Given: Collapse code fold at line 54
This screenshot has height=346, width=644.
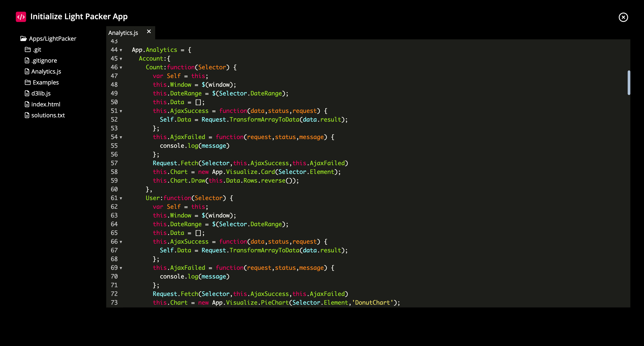Looking at the screenshot, I should (x=121, y=137).
